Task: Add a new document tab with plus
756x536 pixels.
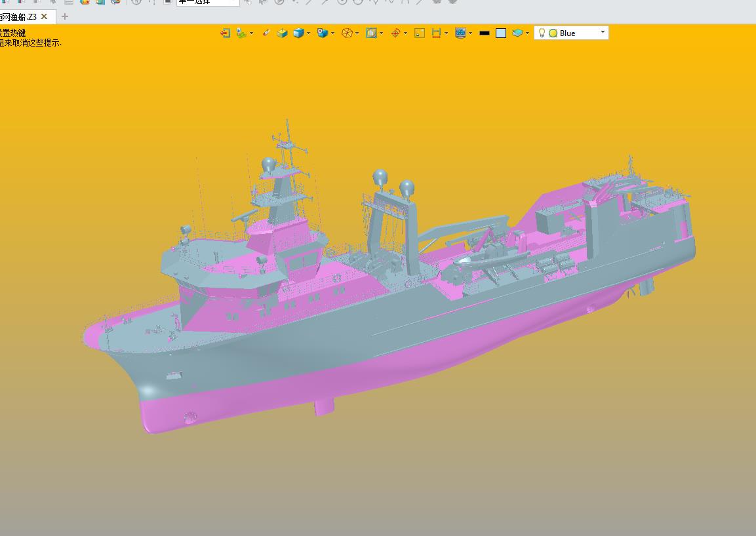Action: coord(65,17)
